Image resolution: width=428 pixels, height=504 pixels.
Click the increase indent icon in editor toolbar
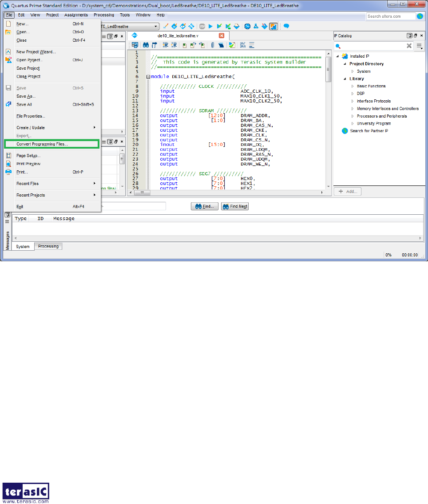click(165, 45)
